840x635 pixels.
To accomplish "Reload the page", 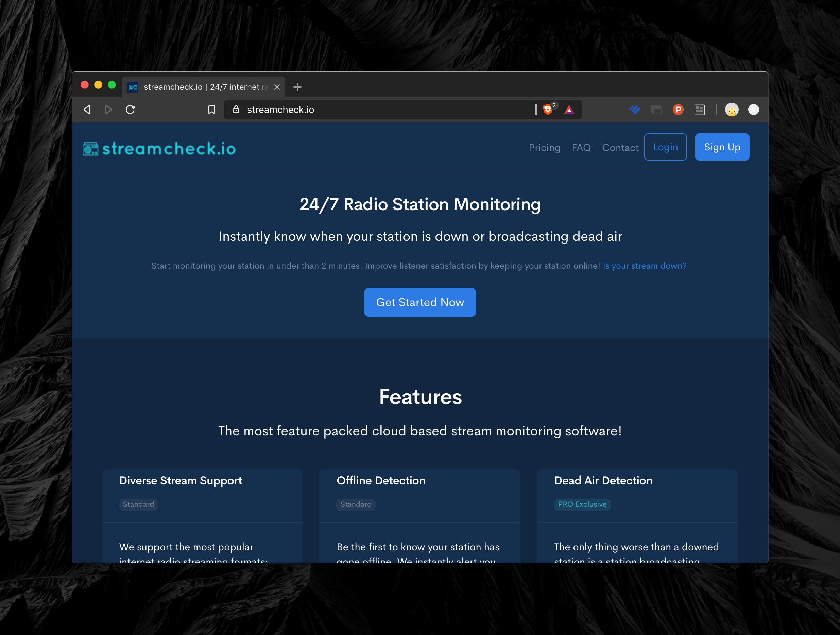I will (x=130, y=110).
